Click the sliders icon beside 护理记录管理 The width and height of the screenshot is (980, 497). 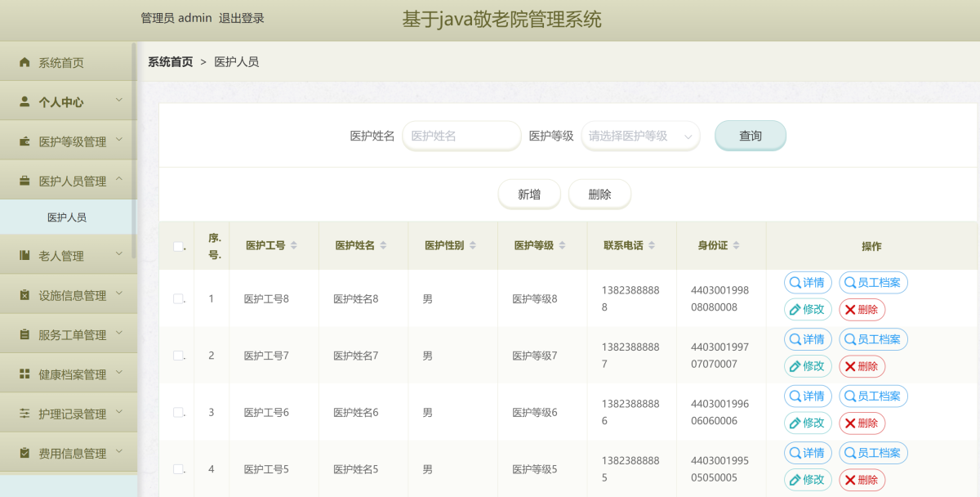coord(24,414)
